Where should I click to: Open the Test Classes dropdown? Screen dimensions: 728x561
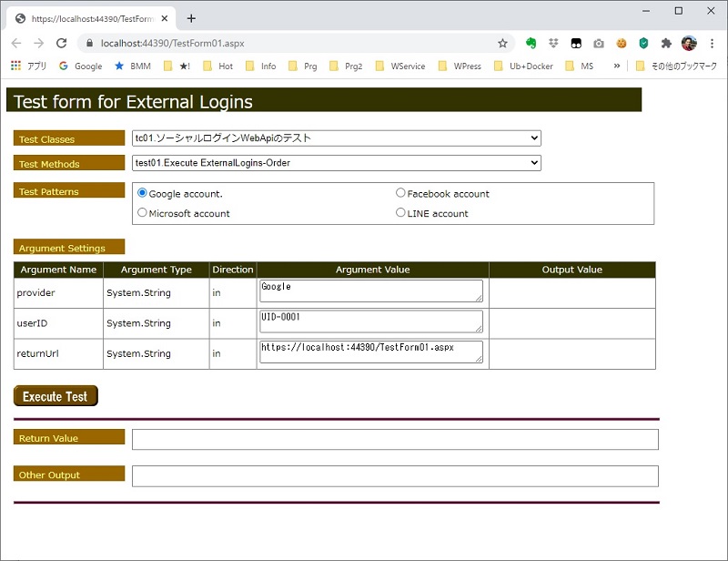click(337, 138)
